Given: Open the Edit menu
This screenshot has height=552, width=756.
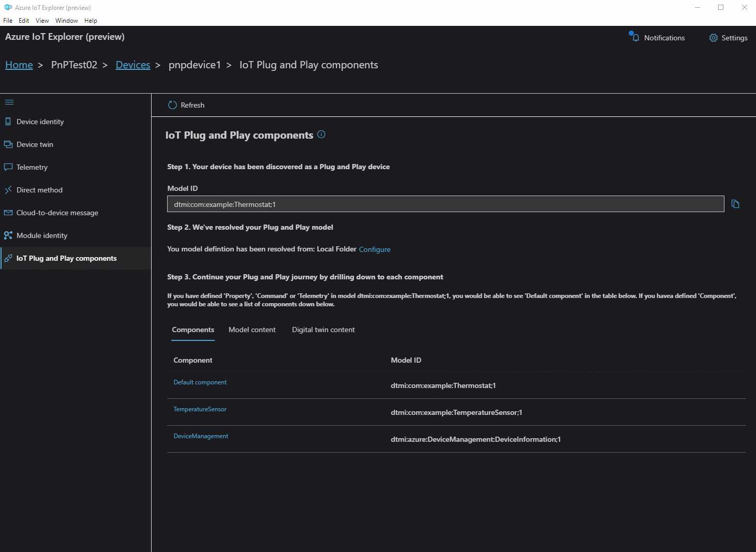Looking at the screenshot, I should point(24,21).
